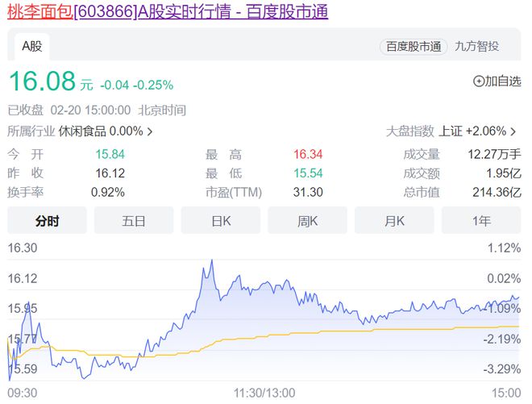Select the 月K chart tab
The image size is (532, 404).
pos(394,221)
